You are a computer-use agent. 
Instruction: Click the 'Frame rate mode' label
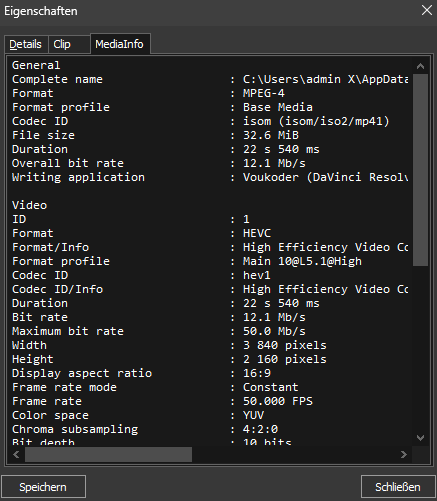click(64, 387)
